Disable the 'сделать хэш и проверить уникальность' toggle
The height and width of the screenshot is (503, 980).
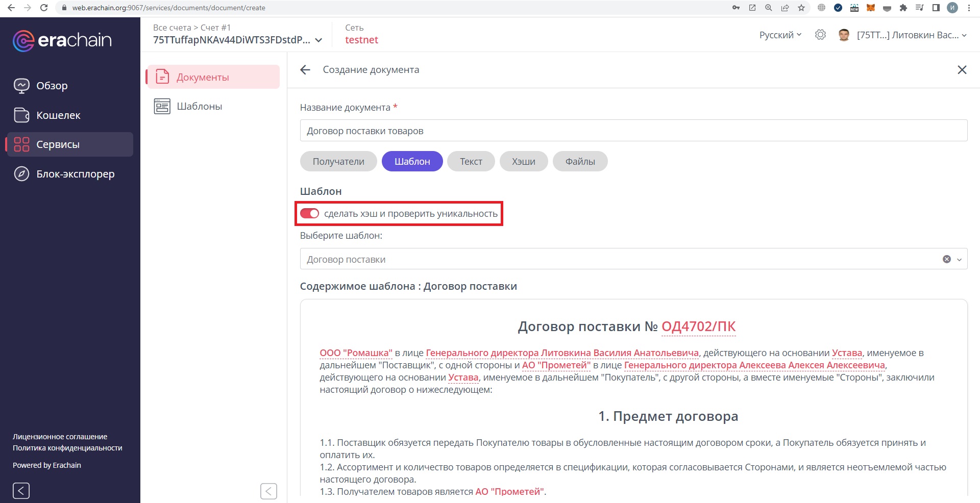(310, 214)
